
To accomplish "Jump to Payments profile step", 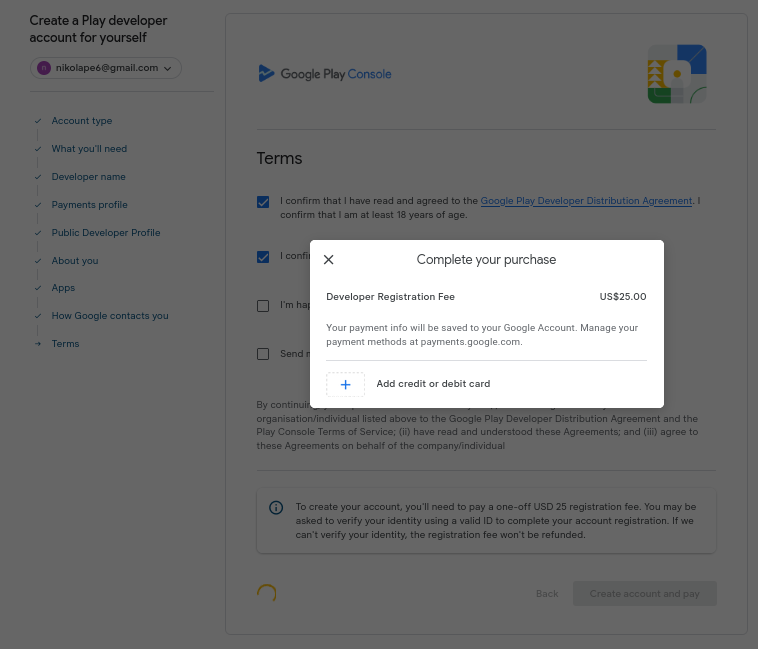I will tap(89, 205).
